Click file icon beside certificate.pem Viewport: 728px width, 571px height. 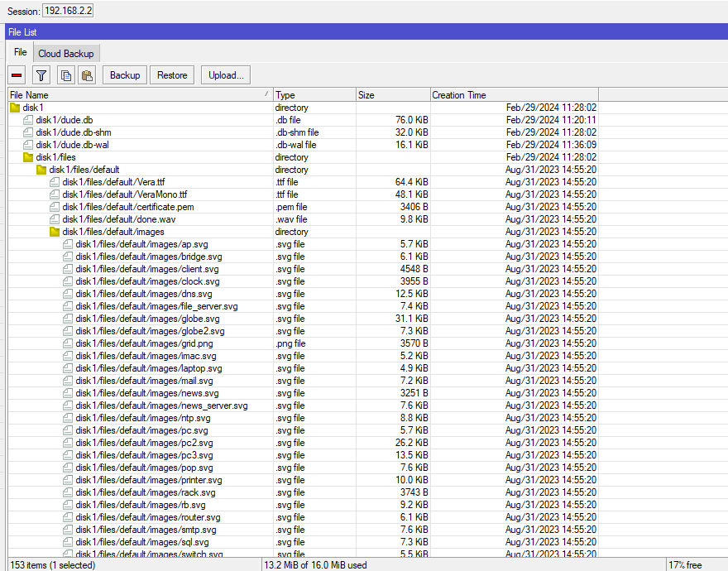[55, 207]
